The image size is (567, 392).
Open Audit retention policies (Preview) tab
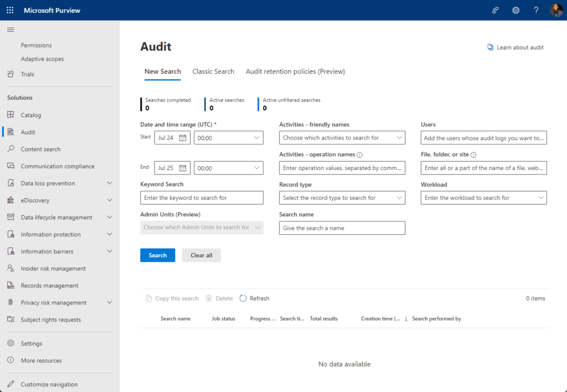pos(296,71)
